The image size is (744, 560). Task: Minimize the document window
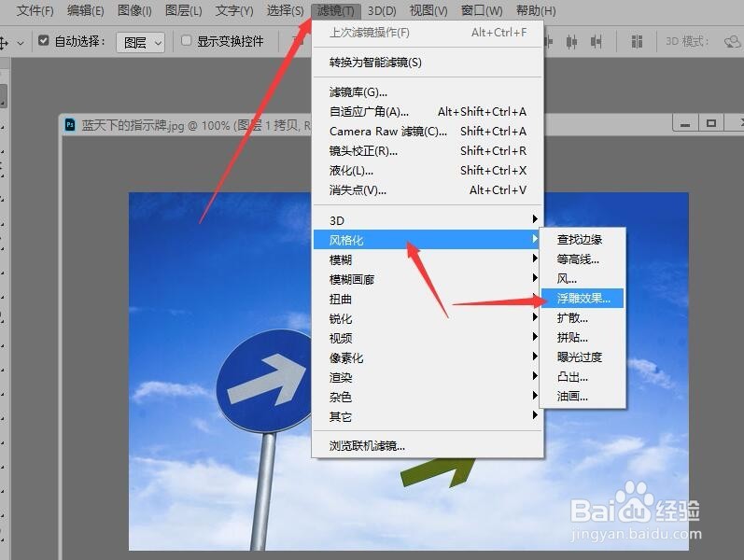coord(685,124)
